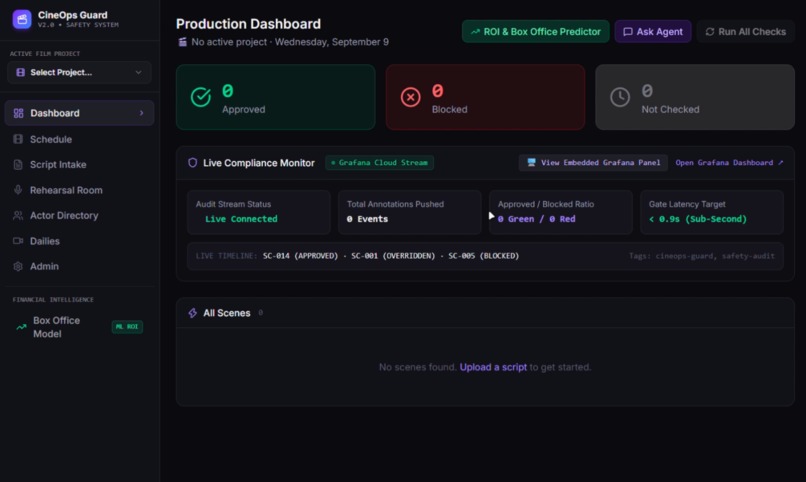This screenshot has width=806, height=482.
Task: Click the Approved count card
Action: 276,97
